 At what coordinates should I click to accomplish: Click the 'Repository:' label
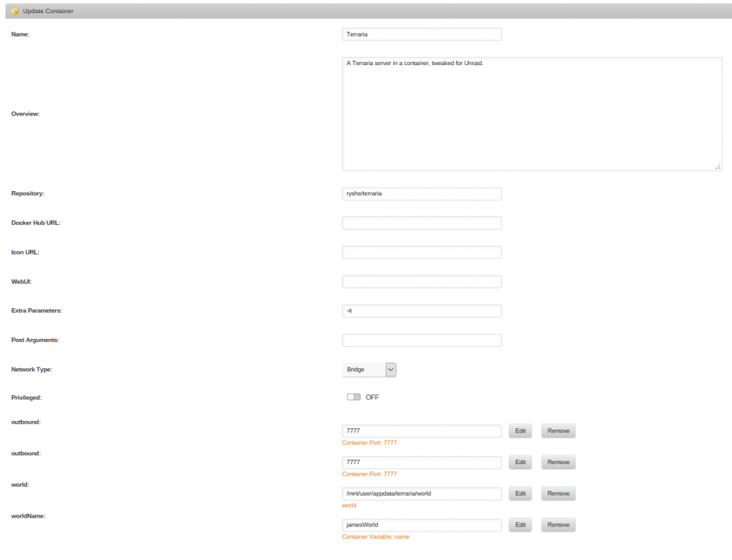pyautogui.click(x=28, y=193)
